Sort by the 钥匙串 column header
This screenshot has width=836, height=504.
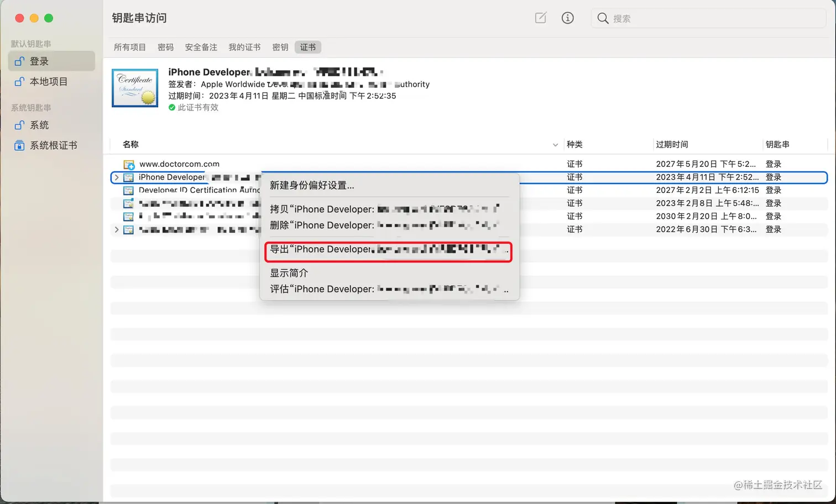777,144
